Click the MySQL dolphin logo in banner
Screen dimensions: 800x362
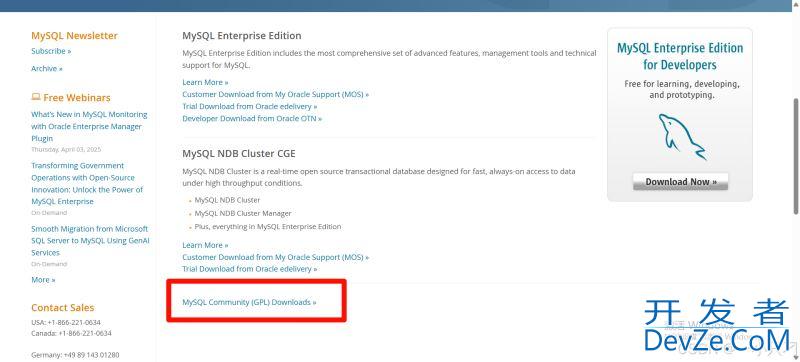tap(682, 137)
